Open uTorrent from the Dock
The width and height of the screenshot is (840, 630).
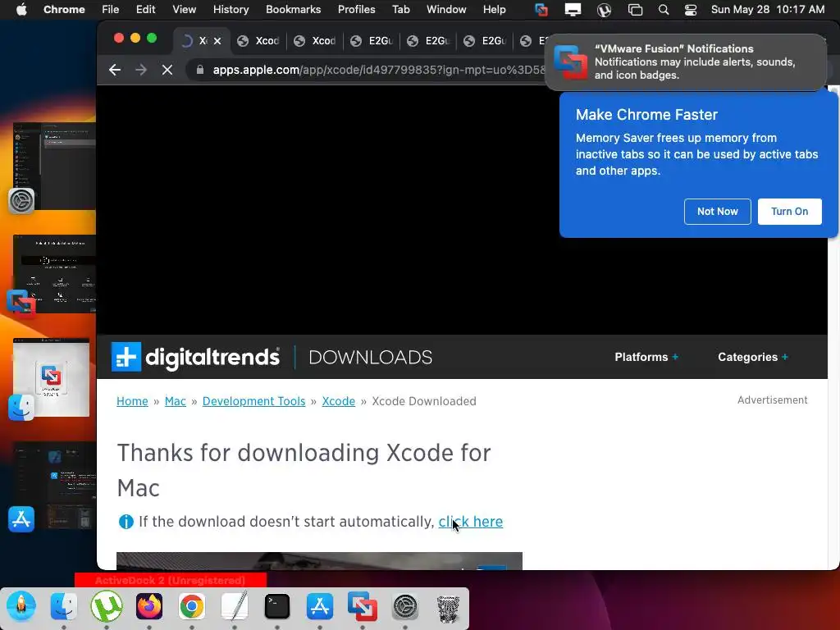click(x=107, y=607)
